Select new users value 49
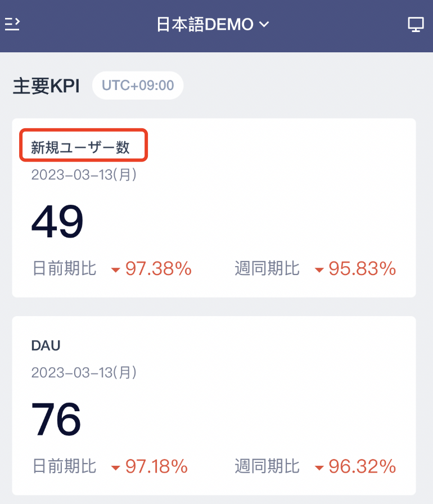The height and width of the screenshot is (504, 433). coord(57,222)
